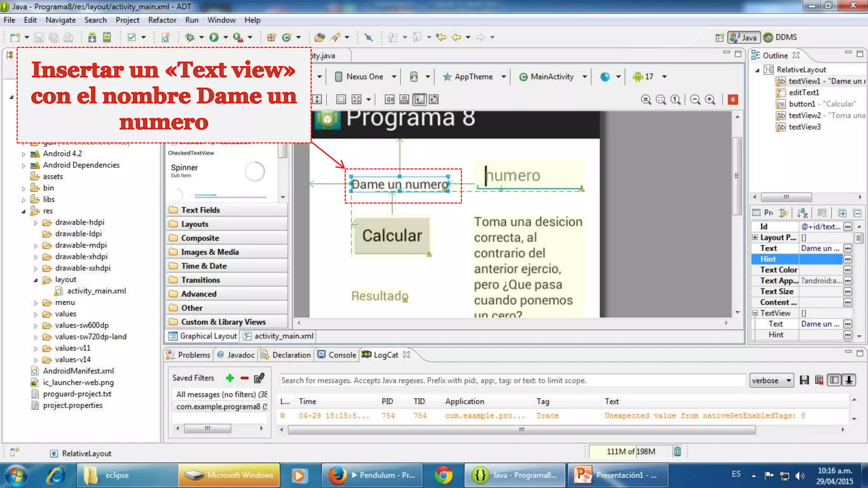Click zoom in magnifier in layout editor

click(710, 100)
